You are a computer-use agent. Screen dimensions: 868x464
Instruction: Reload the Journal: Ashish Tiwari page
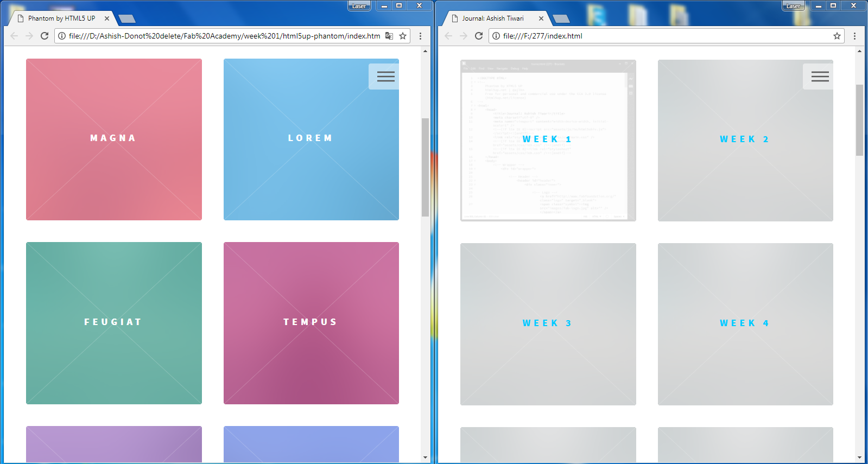[479, 36]
